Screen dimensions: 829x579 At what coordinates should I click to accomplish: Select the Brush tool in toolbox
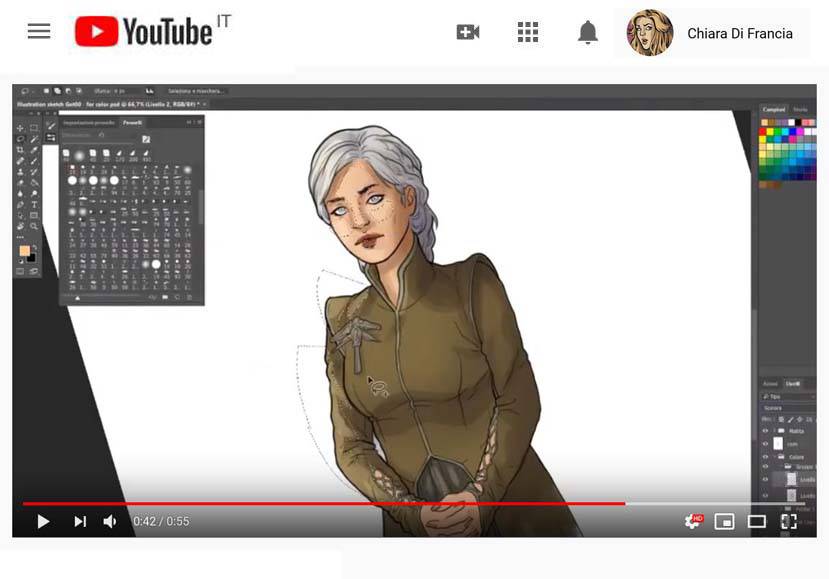click(34, 161)
